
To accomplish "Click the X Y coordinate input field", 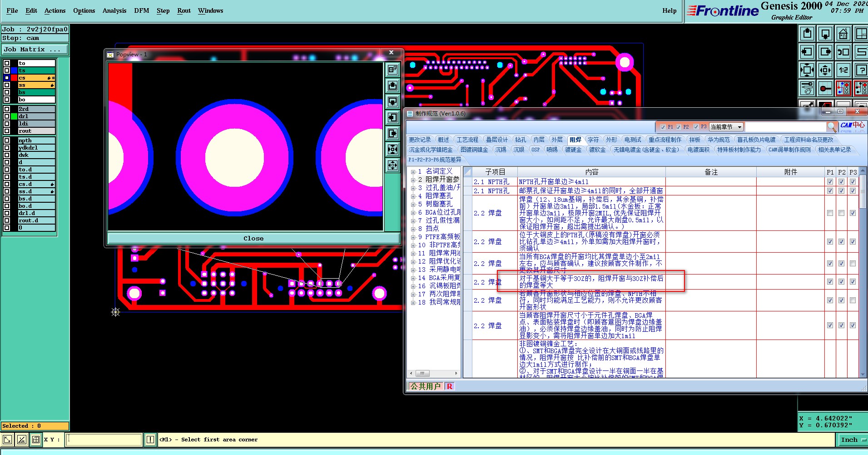I will [x=104, y=440].
